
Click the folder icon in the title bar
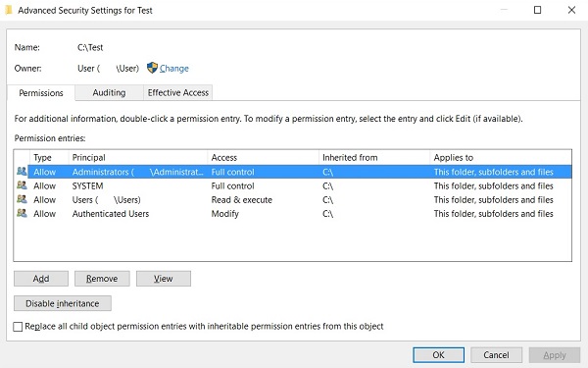tap(9, 10)
